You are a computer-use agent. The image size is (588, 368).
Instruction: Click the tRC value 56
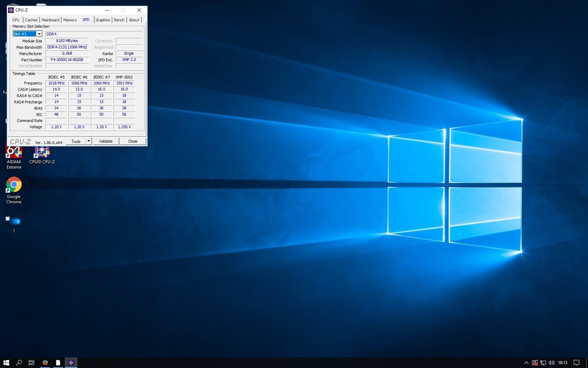pos(125,115)
